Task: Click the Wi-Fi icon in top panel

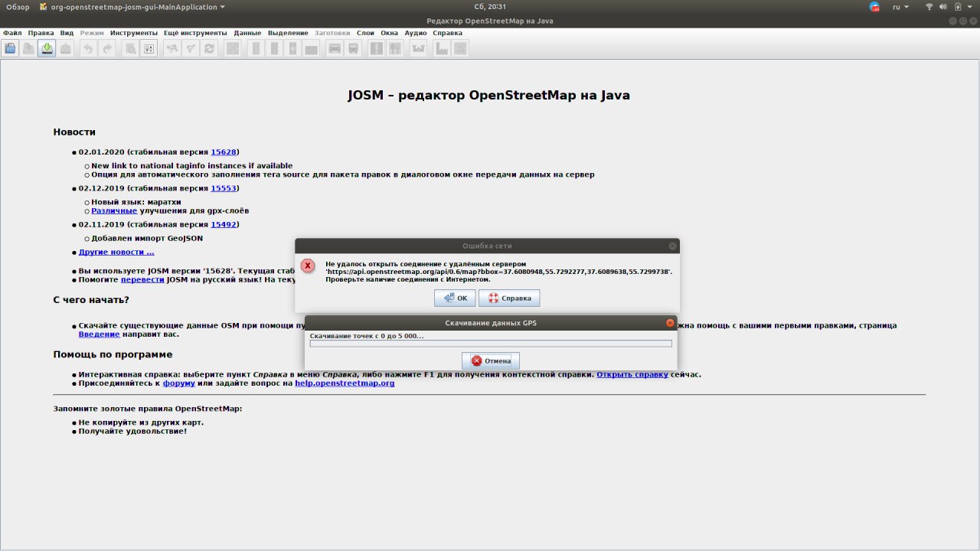Action: click(929, 7)
